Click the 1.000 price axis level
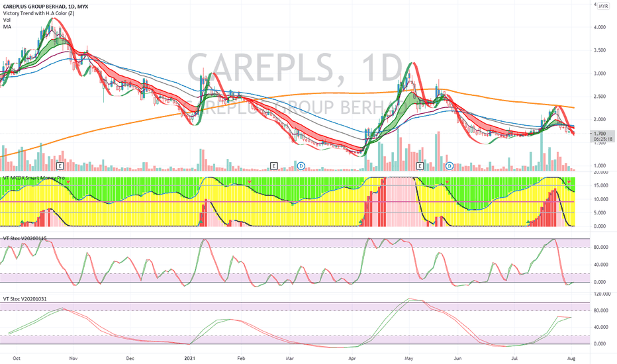The image size is (617, 364). pos(600,166)
